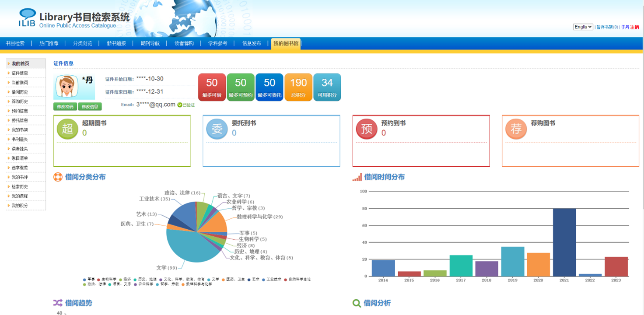Click the 借阅分析 magnifier icon
Viewport: 644px width, 315px height.
click(357, 303)
